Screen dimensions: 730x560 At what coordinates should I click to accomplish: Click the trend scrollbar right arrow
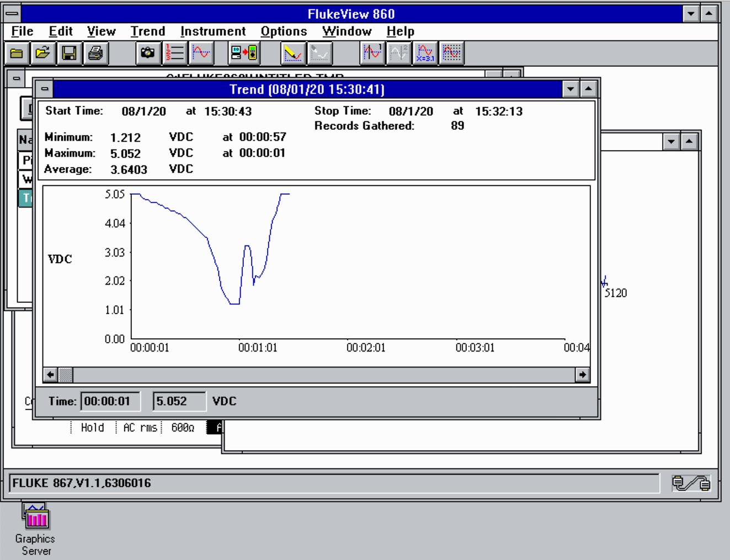click(582, 375)
